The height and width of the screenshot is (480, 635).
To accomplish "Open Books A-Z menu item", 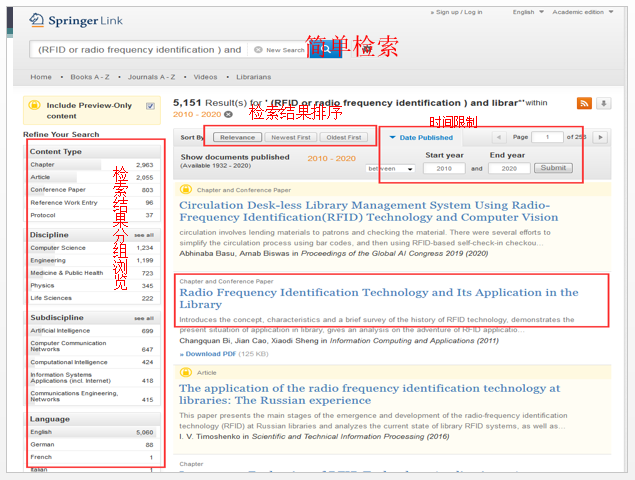I will click(x=90, y=77).
